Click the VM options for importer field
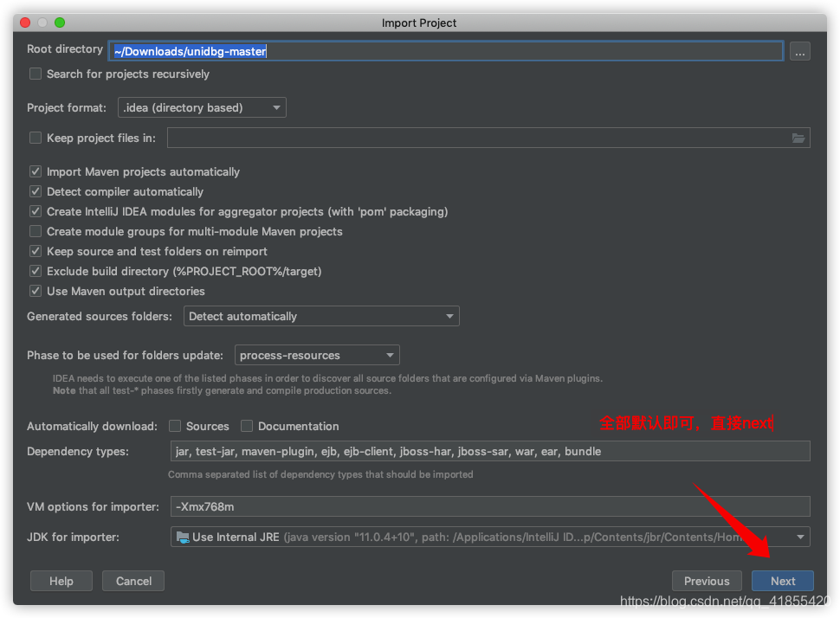The image size is (840, 618). click(490, 506)
